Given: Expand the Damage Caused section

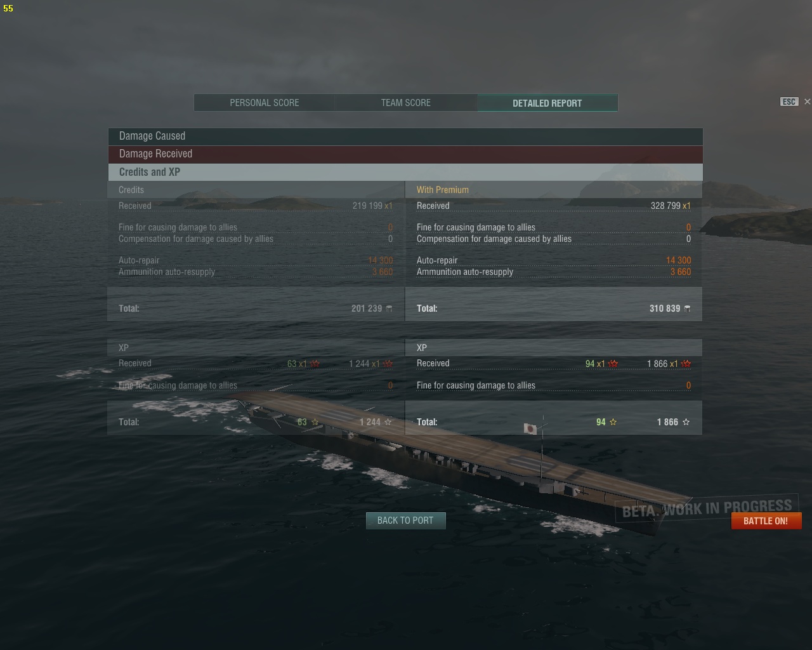Looking at the screenshot, I should click(405, 136).
